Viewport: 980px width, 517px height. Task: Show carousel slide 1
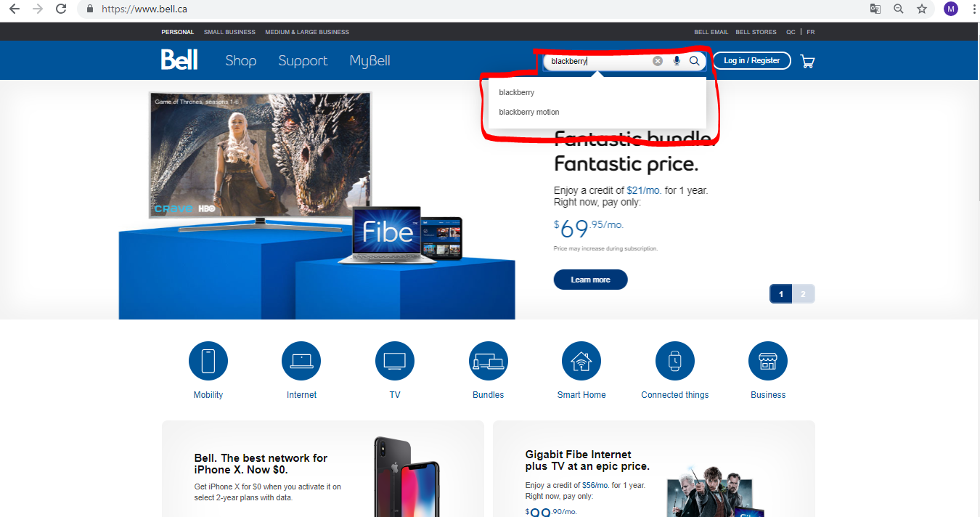coord(781,294)
